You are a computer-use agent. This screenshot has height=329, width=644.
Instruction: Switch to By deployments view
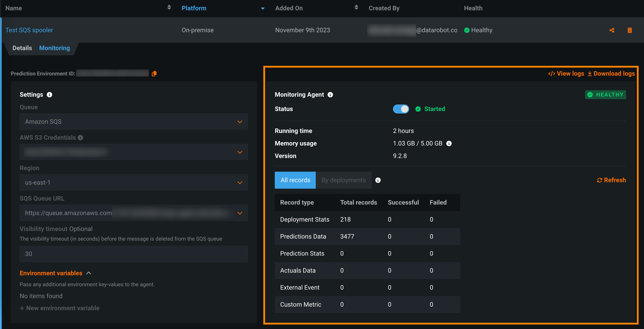point(343,180)
